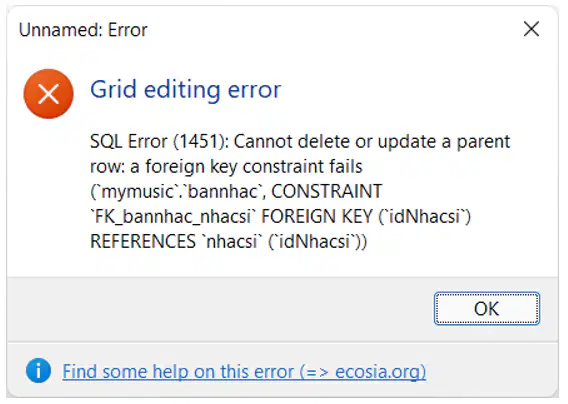Close the Unnamed: Error dialog
This screenshot has height=404, width=568.
pyautogui.click(x=531, y=29)
